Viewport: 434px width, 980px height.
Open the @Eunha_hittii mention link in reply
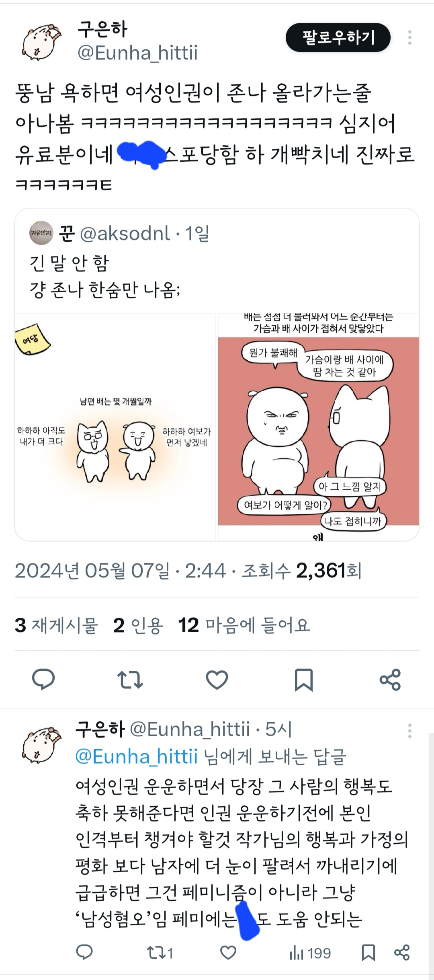pyautogui.click(x=137, y=756)
